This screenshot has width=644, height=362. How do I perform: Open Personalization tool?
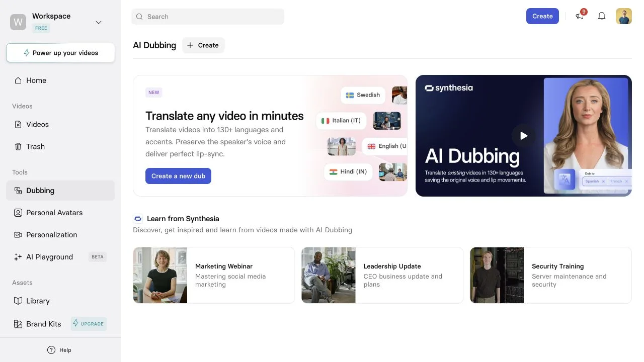tap(60, 235)
